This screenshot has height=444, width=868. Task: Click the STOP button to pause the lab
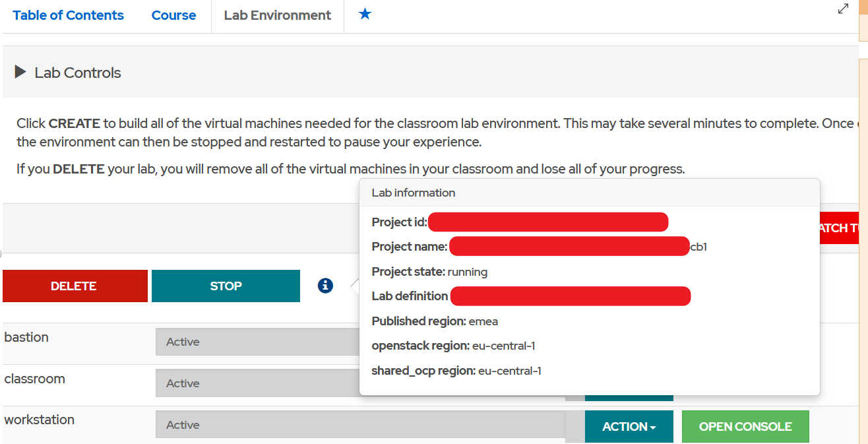[x=226, y=286]
